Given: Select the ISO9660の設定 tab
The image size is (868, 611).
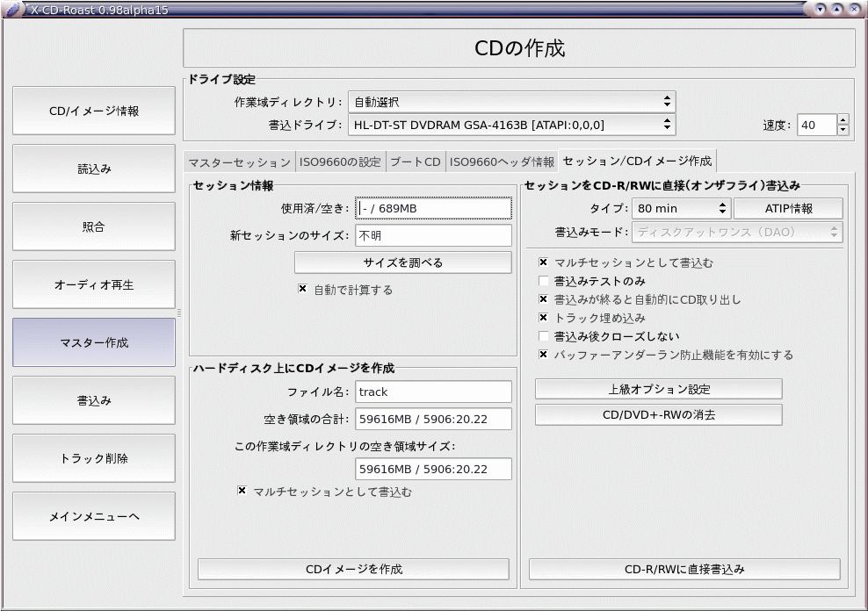Looking at the screenshot, I should click(341, 162).
